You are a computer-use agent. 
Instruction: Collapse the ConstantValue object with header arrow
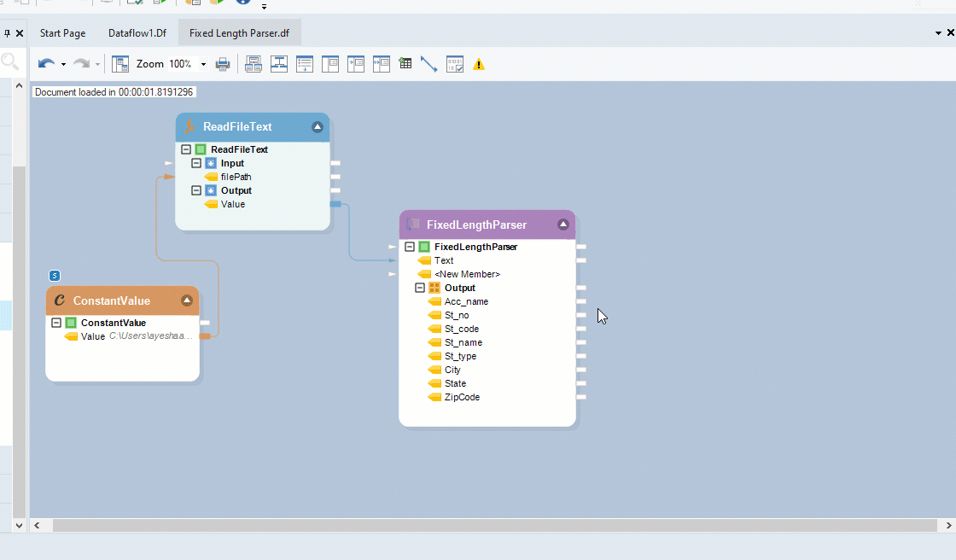(187, 300)
